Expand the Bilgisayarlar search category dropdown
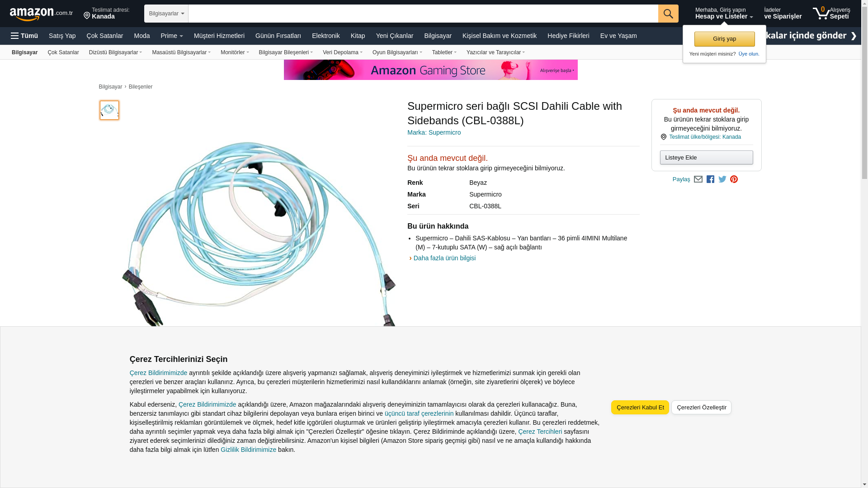Screen dimensions: 868x488 (x=166, y=14)
